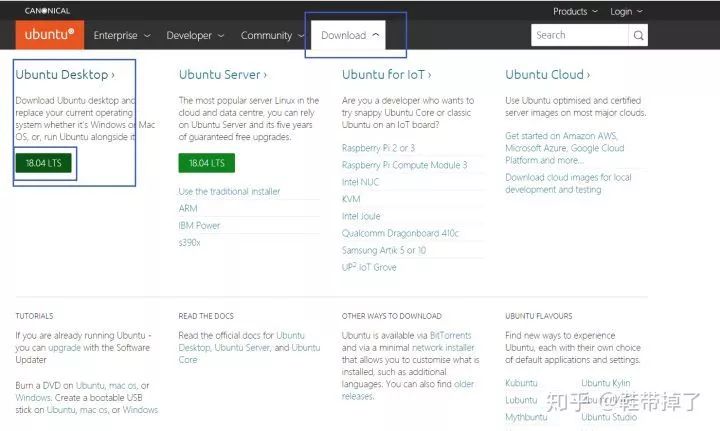This screenshot has width=720, height=431.
Task: Open the Intel Joule link
Action: tap(361, 216)
